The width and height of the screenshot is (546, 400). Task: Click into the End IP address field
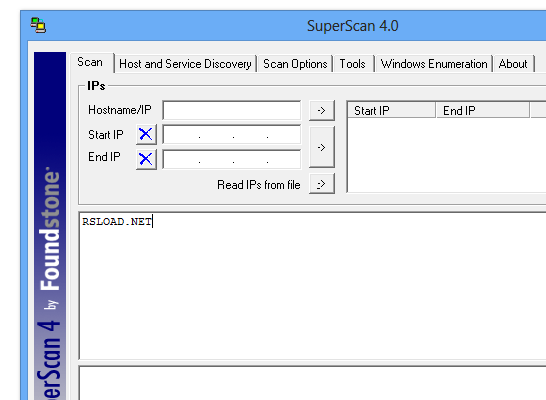(x=232, y=159)
